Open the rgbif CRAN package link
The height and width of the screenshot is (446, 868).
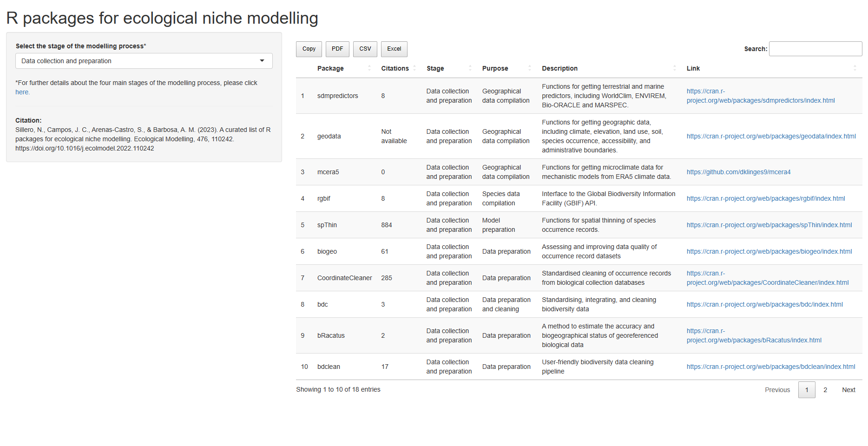click(766, 198)
